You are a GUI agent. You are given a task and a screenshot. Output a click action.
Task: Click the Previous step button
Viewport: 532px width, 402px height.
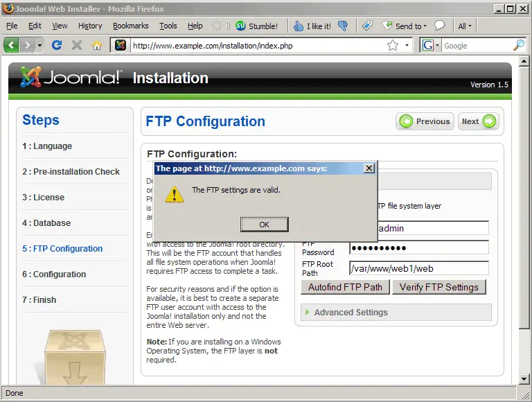coord(425,121)
